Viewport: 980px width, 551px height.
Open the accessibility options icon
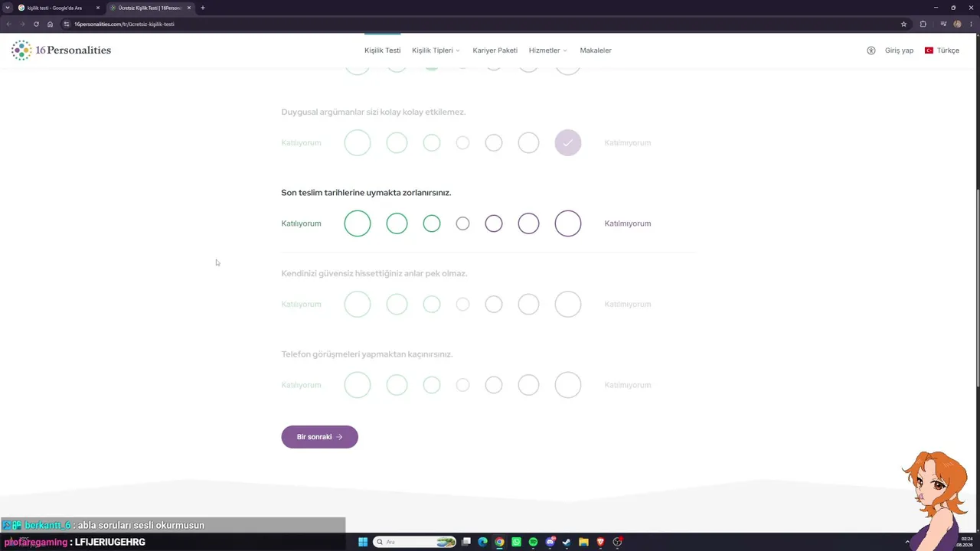[871, 51]
